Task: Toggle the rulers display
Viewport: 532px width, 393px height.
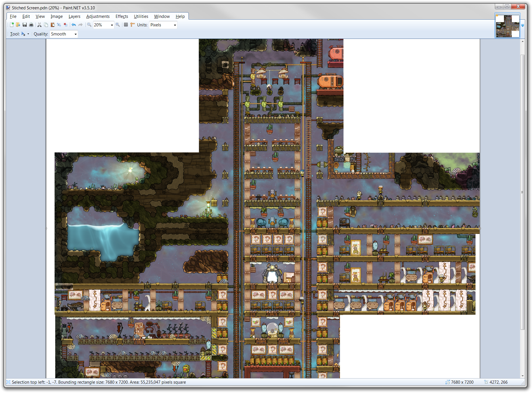Action: [x=133, y=25]
